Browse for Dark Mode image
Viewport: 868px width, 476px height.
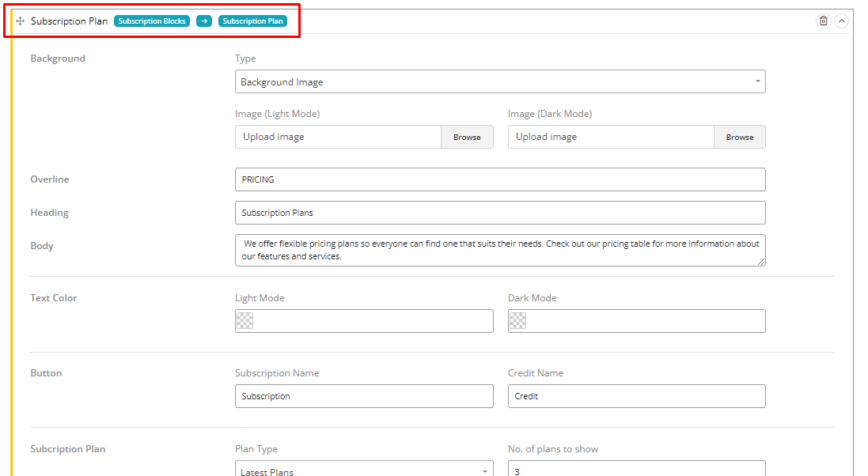[x=739, y=137]
